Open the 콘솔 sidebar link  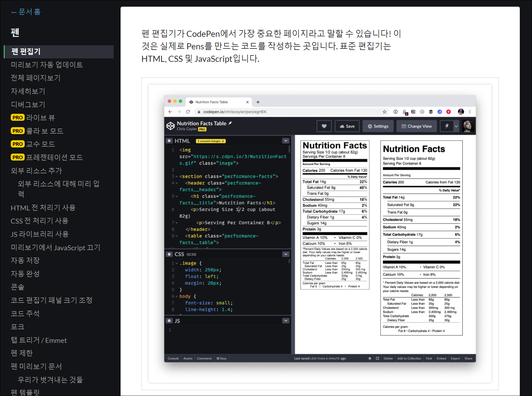click(17, 287)
